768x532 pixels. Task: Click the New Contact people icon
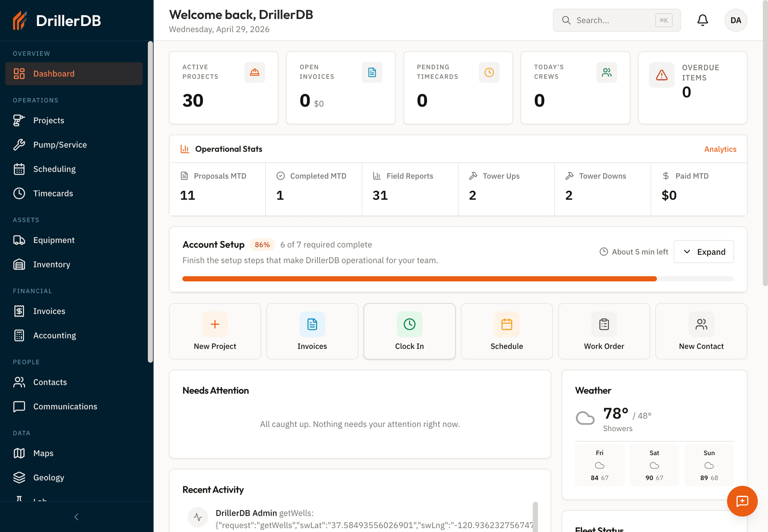coord(701,324)
